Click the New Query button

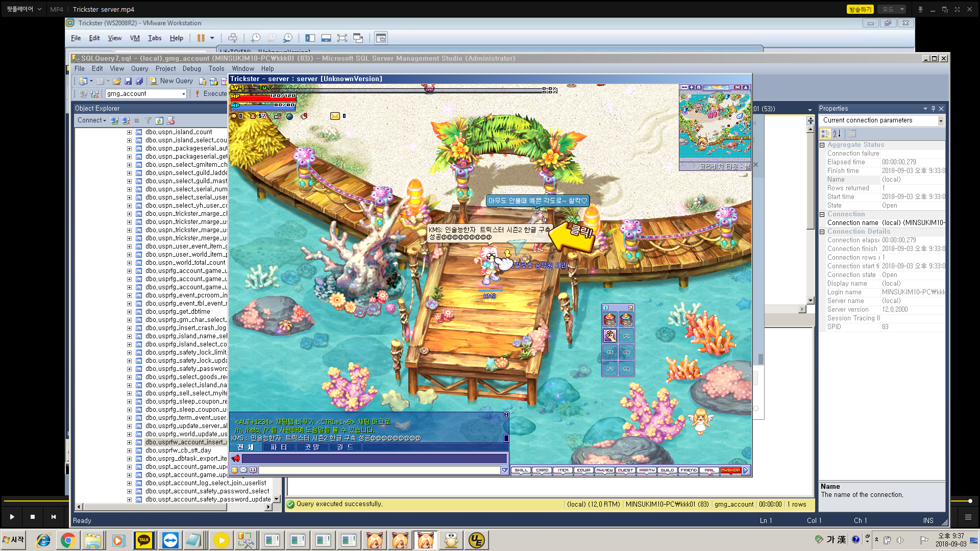tap(171, 81)
